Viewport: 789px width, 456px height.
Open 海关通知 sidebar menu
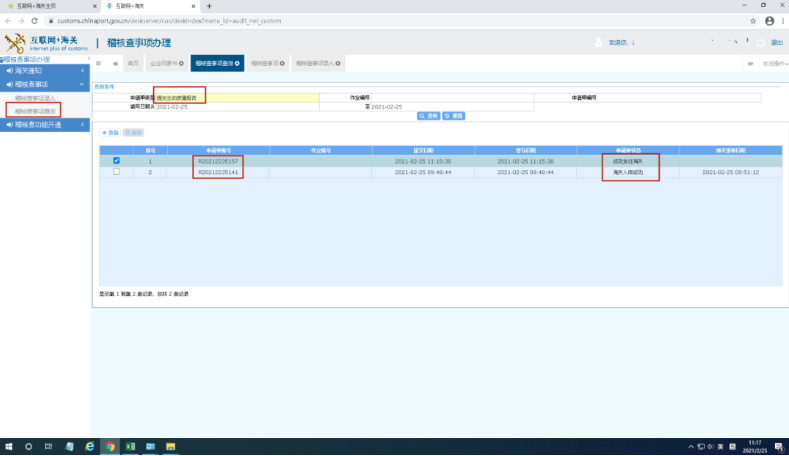(45, 70)
